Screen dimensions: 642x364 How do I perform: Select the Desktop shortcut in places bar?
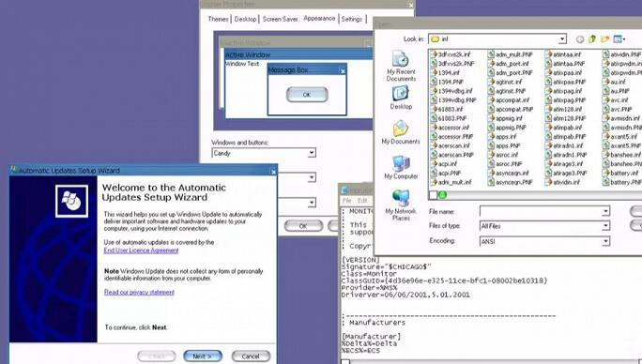(401, 99)
